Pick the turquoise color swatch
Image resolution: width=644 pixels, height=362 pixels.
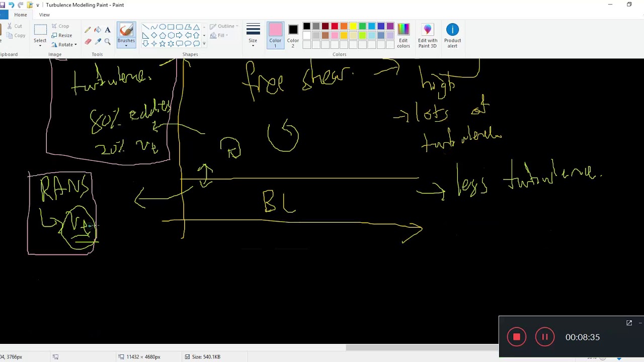click(372, 26)
